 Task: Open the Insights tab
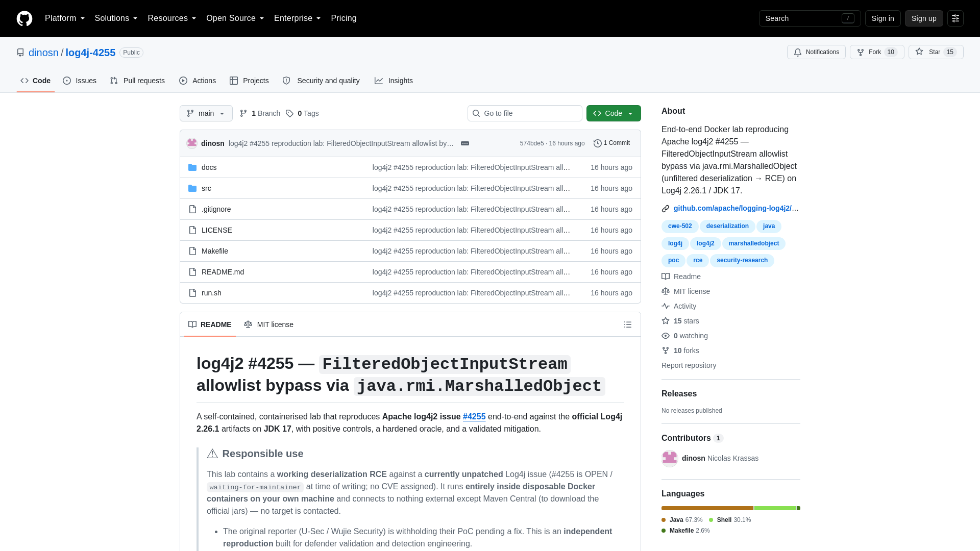pos(394,81)
